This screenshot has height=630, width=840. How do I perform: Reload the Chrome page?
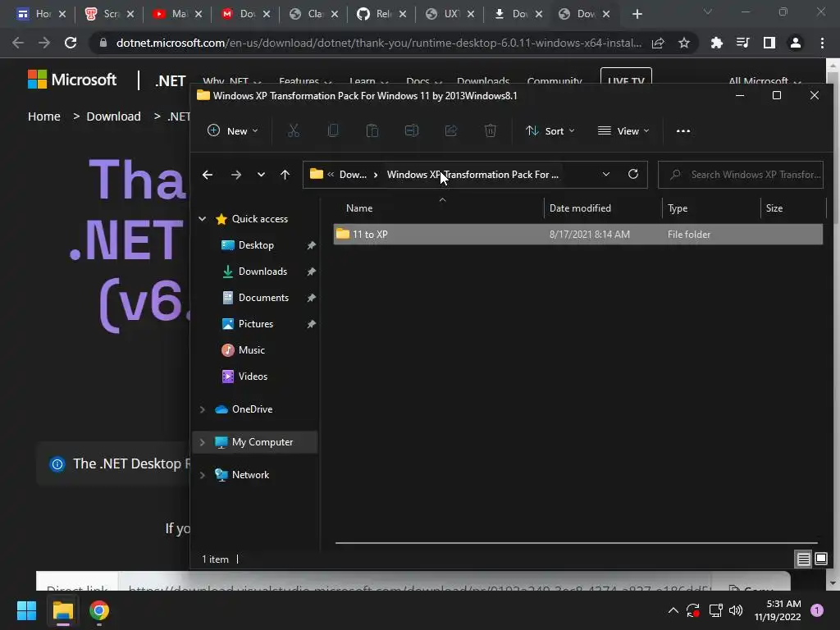click(71, 43)
